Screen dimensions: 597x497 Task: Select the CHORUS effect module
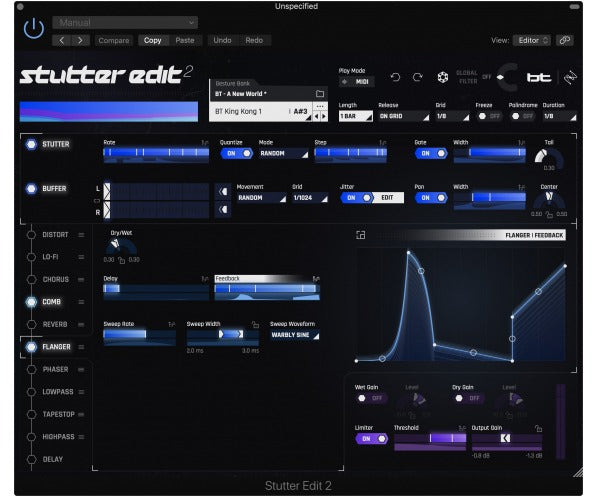[x=56, y=280]
